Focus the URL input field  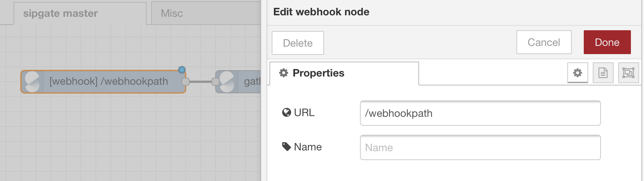point(480,113)
